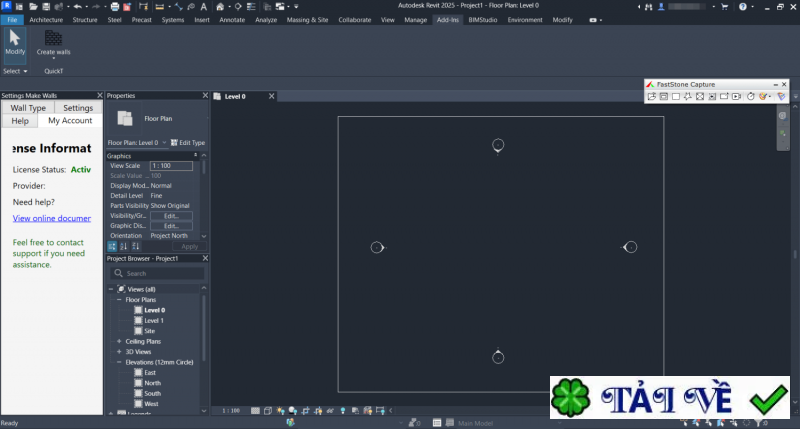Click the Print icon in quick access toolbar
Image resolution: width=800 pixels, height=429 pixels.
click(x=114, y=6)
